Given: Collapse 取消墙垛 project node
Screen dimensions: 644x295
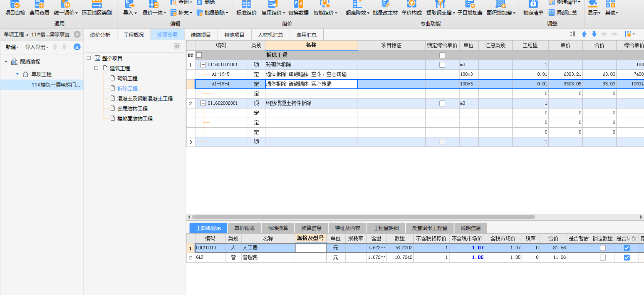Looking at the screenshot, I should [6, 62].
